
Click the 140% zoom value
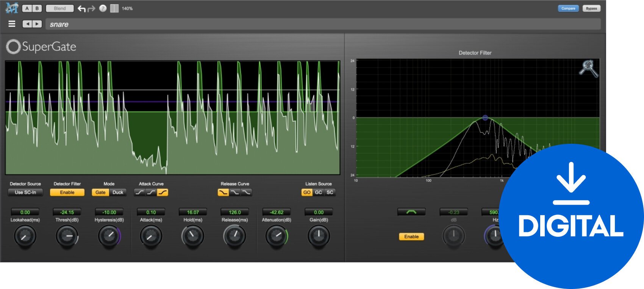(x=127, y=8)
